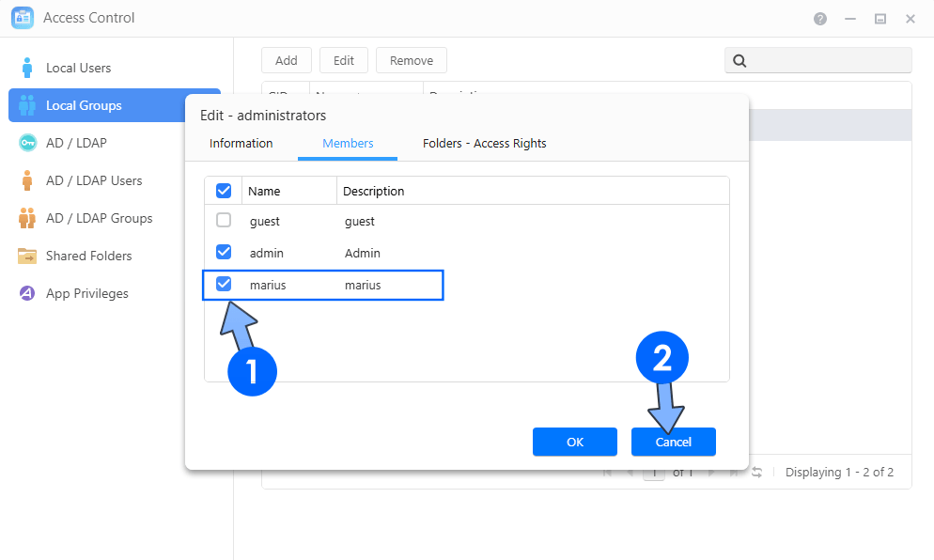Open Folders - Access Rights tab
The image size is (934, 560).
pos(484,144)
